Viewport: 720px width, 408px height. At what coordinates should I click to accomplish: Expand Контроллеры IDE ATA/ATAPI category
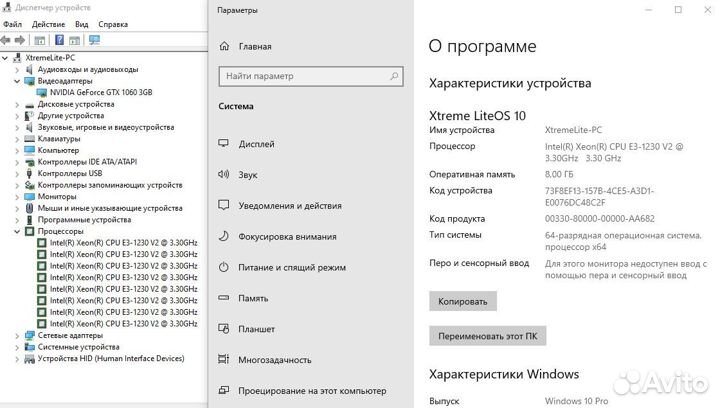coord(17,162)
